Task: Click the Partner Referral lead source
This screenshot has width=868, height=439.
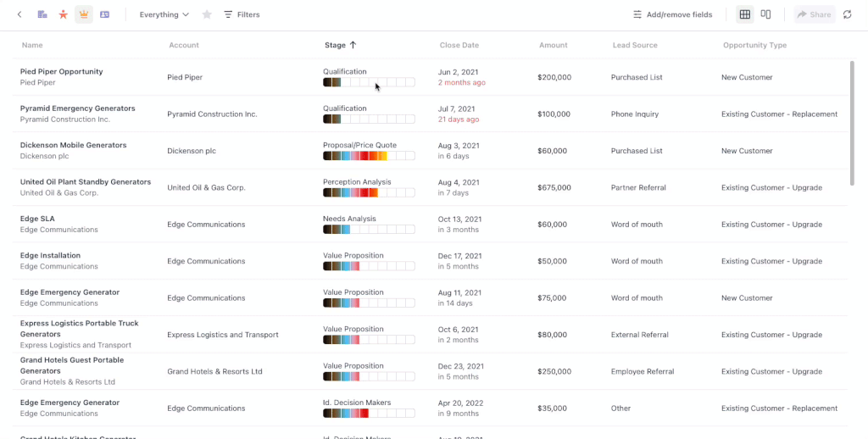Action: pos(638,187)
